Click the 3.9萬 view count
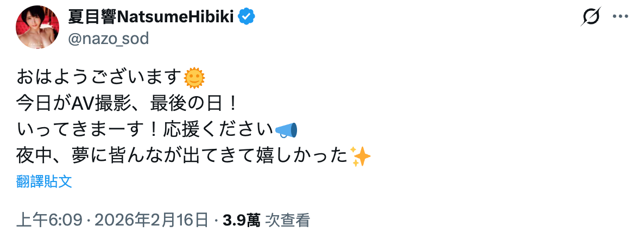Screen dimensions: 644x238 pyautogui.click(x=241, y=220)
